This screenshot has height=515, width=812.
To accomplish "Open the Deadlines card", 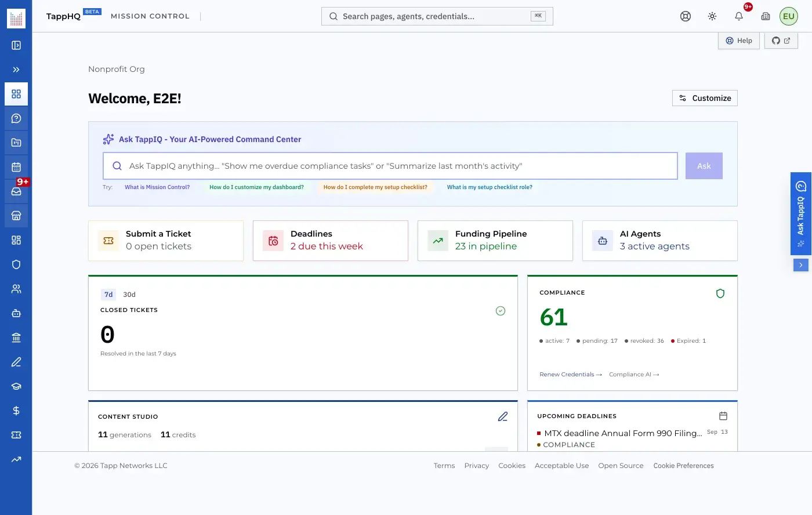I will coord(331,241).
